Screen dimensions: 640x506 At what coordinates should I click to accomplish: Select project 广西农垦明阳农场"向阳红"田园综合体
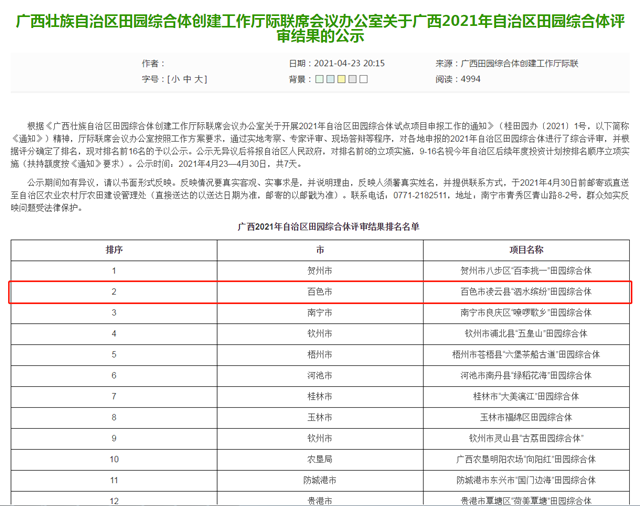pos(526,459)
